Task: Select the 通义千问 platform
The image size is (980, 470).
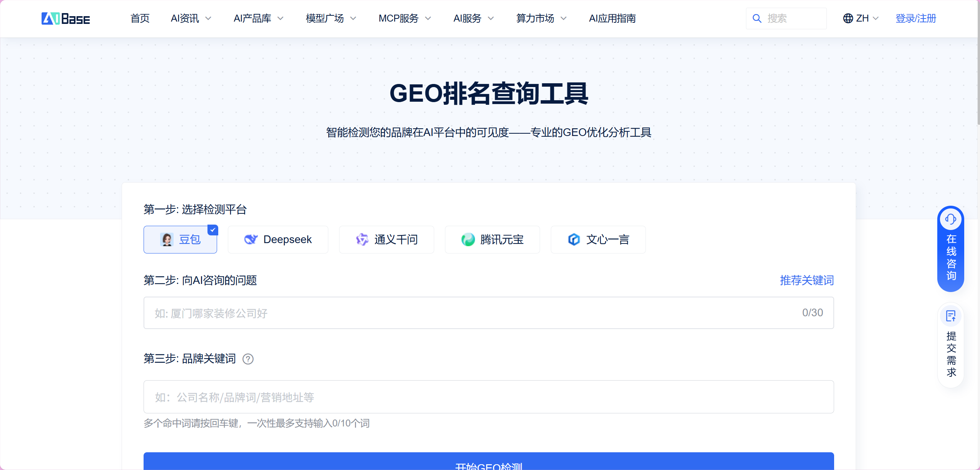Action: (x=386, y=240)
